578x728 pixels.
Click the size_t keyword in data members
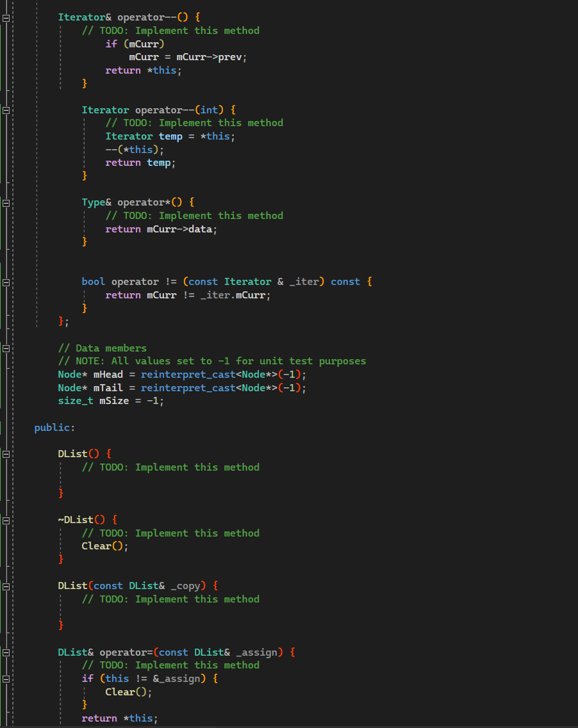click(75, 401)
